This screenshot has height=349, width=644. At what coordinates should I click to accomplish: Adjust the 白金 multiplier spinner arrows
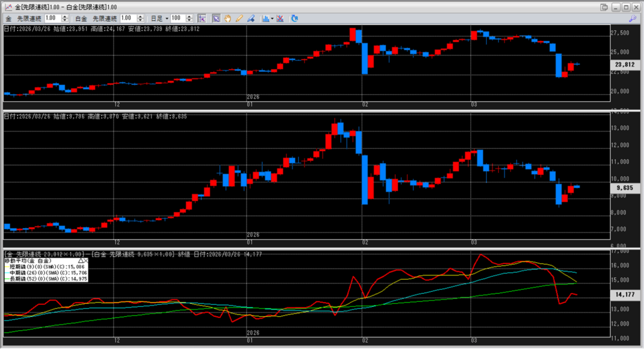coord(140,18)
